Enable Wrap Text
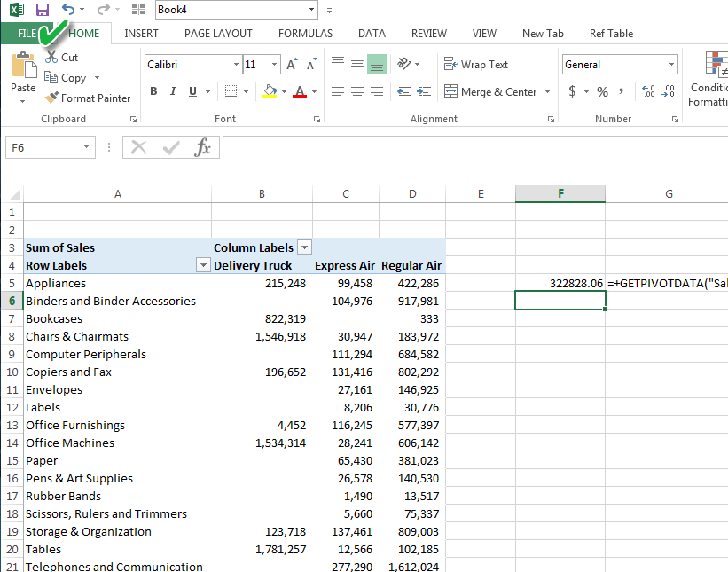 pyautogui.click(x=476, y=64)
